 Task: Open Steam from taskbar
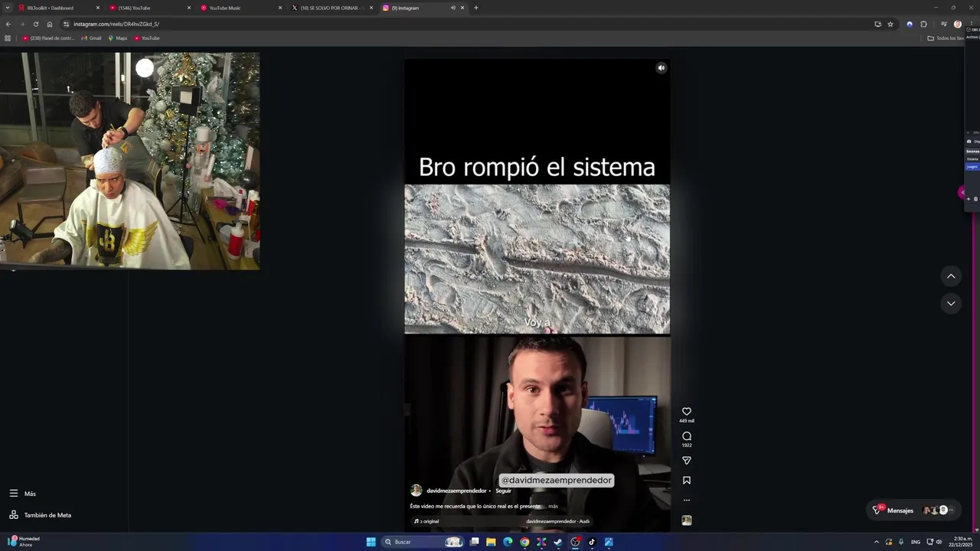558,542
